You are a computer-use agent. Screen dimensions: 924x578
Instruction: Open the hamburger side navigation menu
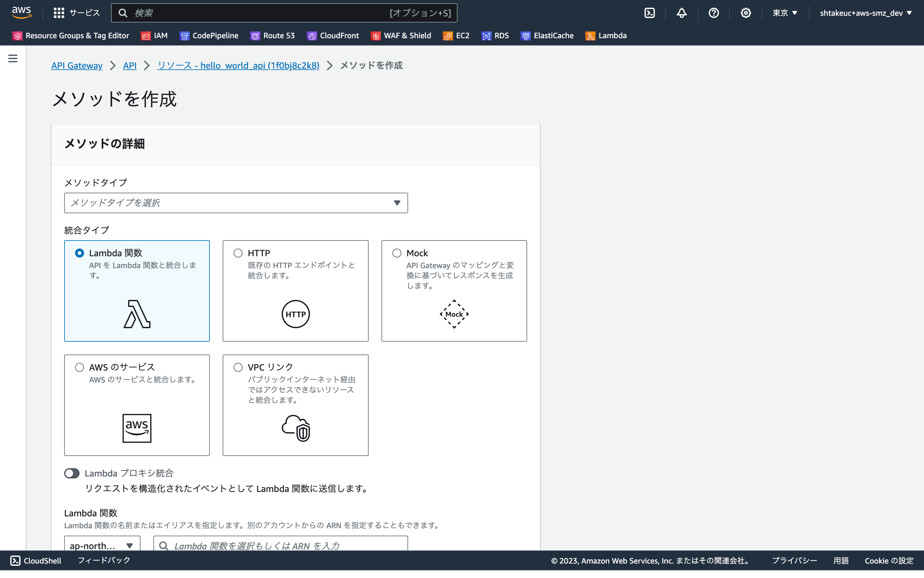tap(13, 58)
